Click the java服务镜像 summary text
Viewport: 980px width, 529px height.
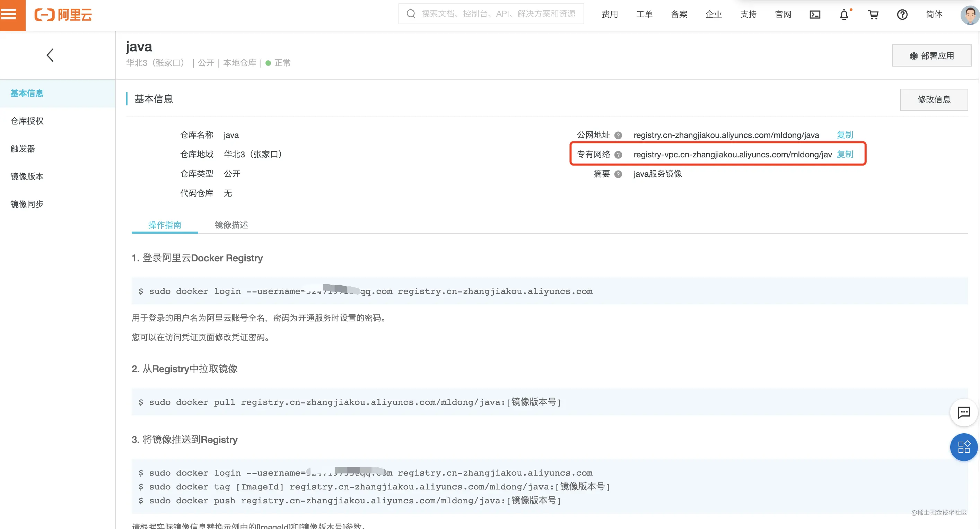click(658, 174)
